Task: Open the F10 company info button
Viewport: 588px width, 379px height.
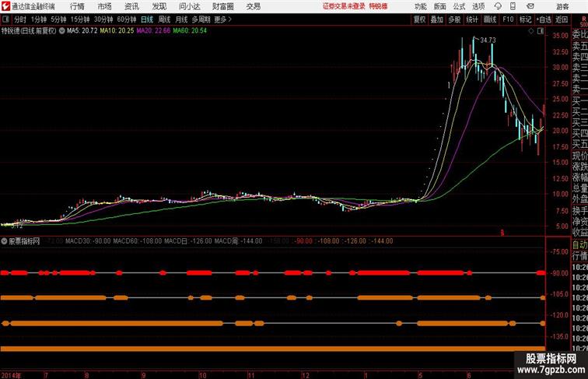Action: (508, 19)
